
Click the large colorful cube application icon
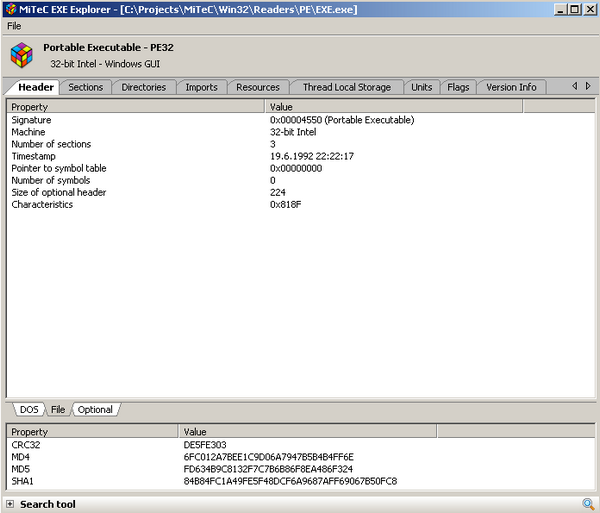click(21, 55)
